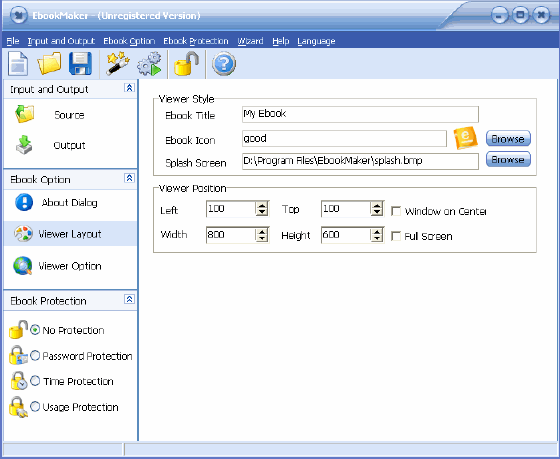Viewport: 560px width, 459px height.
Task: Select No Protection radio button
Action: pyautogui.click(x=35, y=330)
